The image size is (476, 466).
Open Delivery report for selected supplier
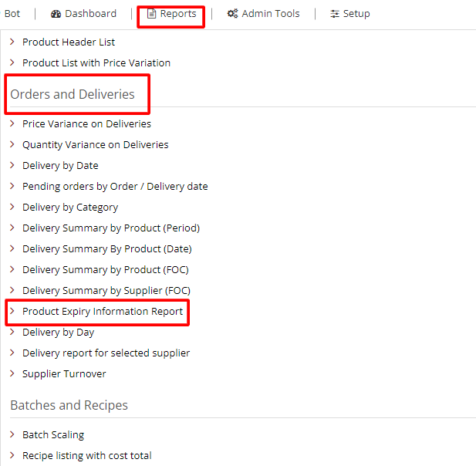(x=106, y=353)
